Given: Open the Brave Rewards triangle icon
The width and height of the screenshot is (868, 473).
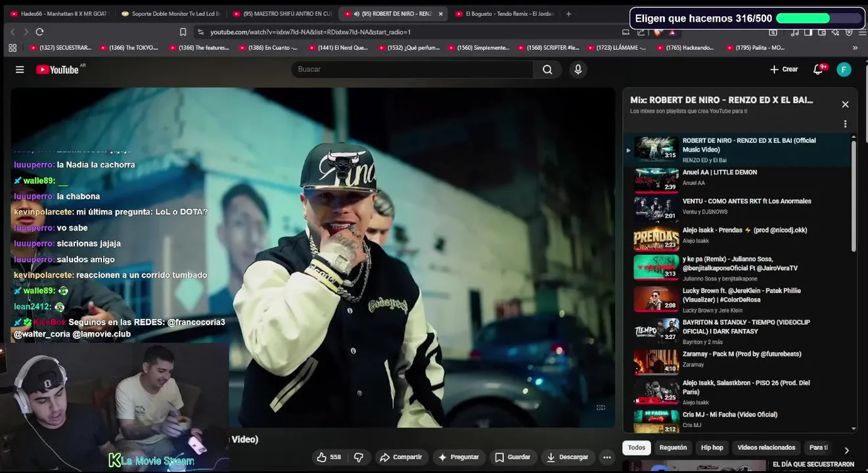Looking at the screenshot, I should coord(672,32).
